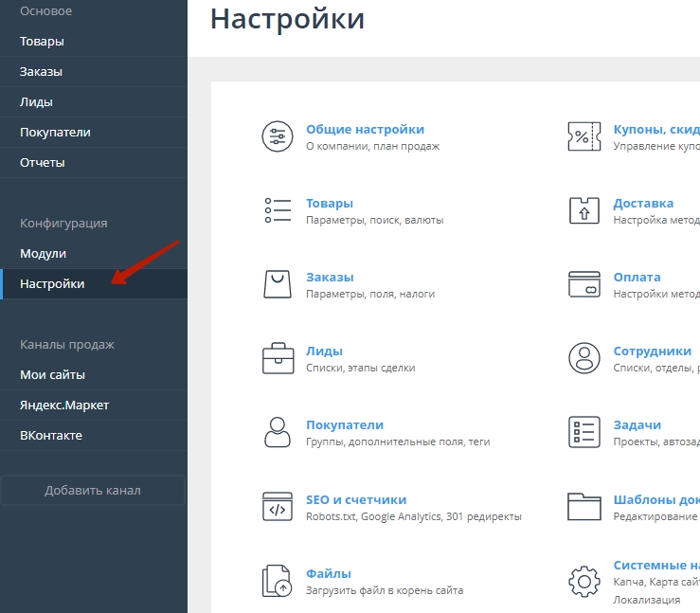Click the sliders icon for Общие настройки

278,137
